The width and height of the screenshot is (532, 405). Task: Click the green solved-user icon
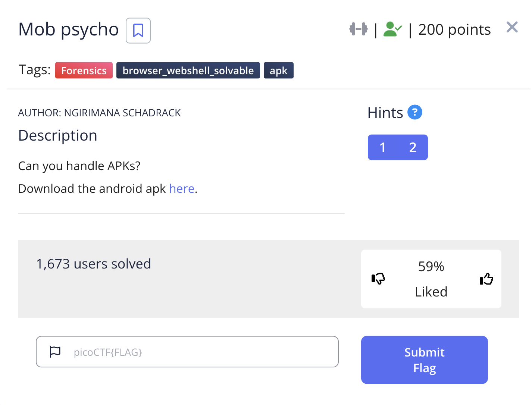(x=392, y=29)
